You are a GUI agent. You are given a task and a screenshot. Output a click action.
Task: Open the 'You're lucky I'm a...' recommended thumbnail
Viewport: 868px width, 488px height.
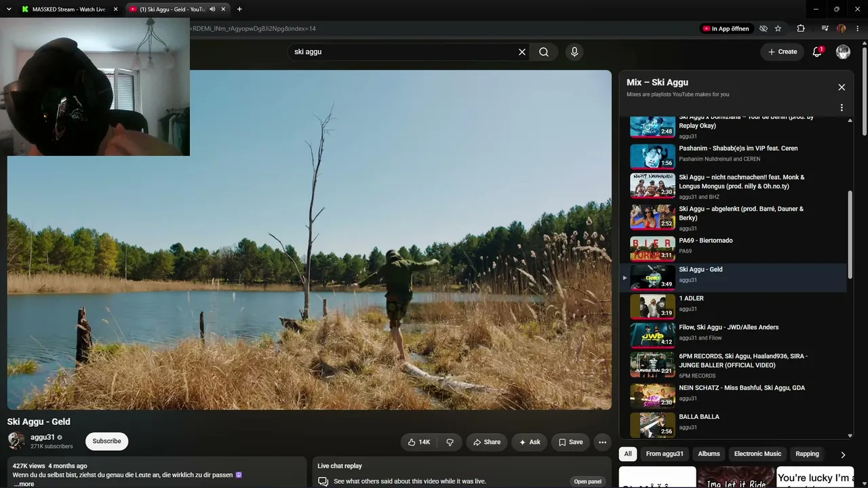(815, 477)
